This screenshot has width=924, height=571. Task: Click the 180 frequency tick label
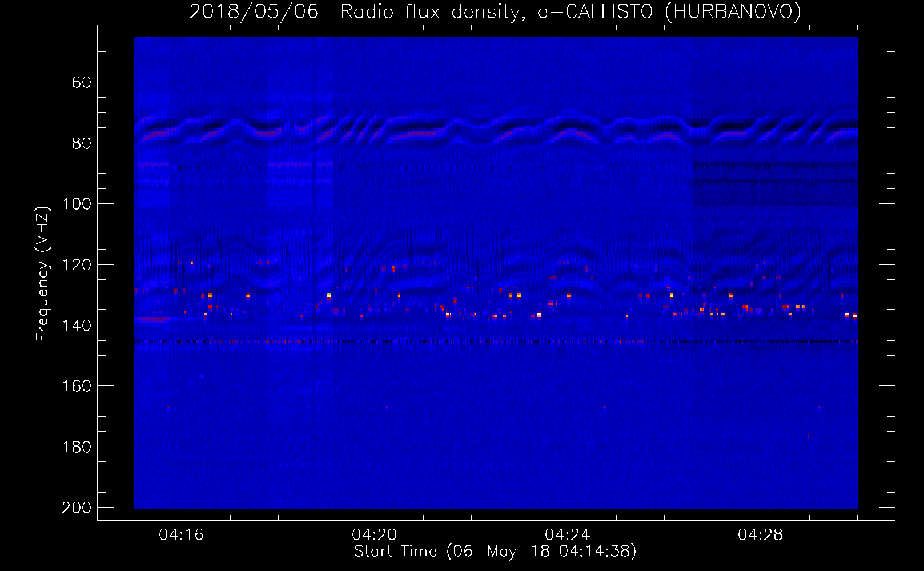coord(77,447)
